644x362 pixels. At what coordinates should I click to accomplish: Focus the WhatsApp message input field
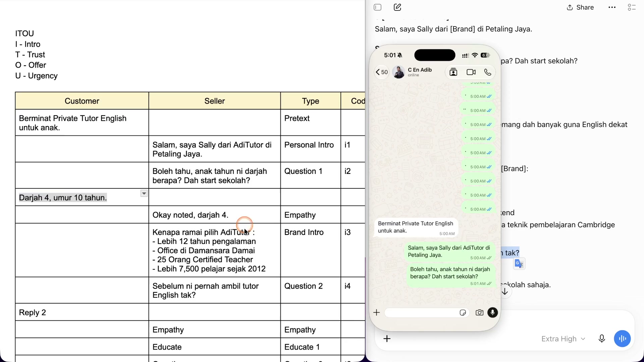click(x=427, y=313)
